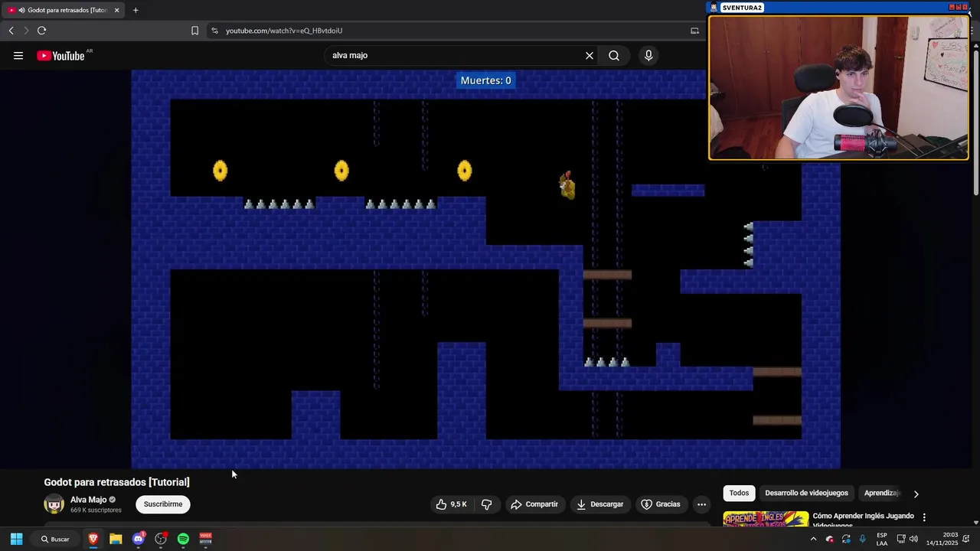
Task: Click the picture-in-picture icon in address bar
Action: tap(694, 31)
